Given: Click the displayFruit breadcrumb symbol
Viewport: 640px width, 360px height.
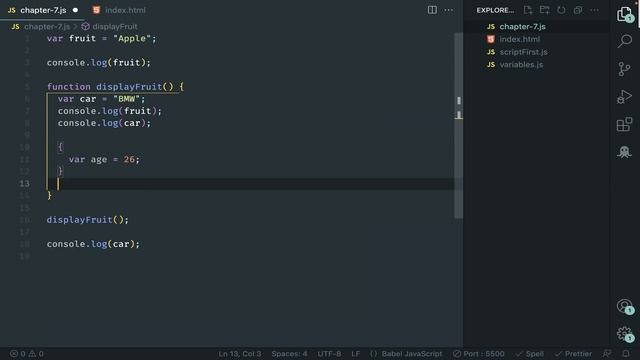Looking at the screenshot, I should click(109, 27).
